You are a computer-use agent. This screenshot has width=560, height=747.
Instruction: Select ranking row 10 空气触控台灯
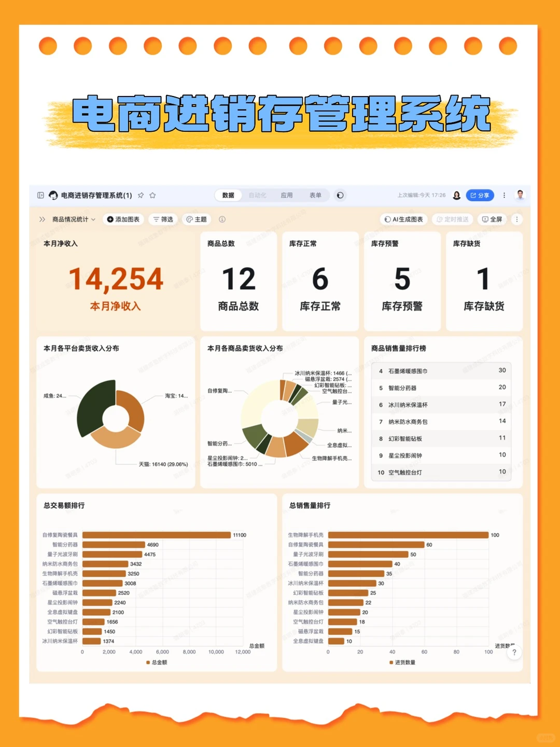[442, 472]
